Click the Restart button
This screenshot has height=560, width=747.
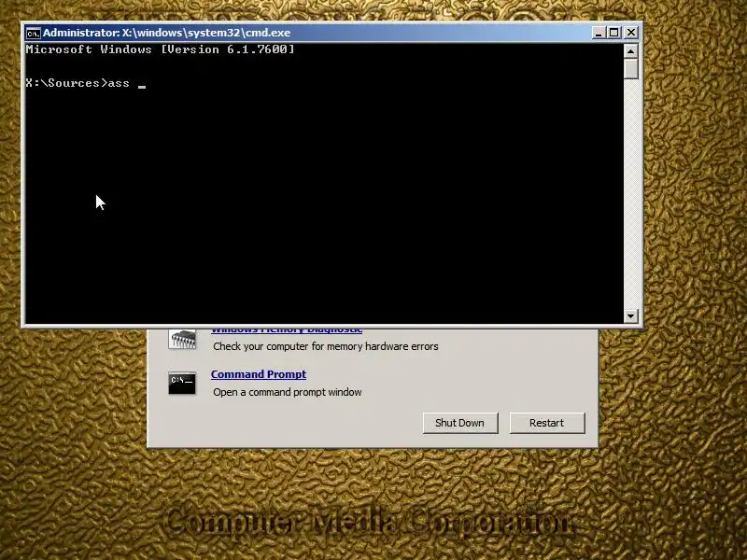tap(547, 423)
